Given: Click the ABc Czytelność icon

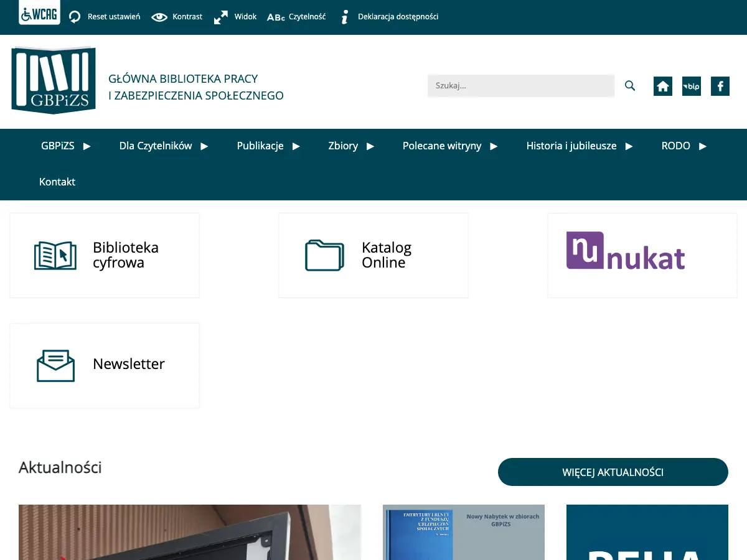Looking at the screenshot, I should coord(276,17).
